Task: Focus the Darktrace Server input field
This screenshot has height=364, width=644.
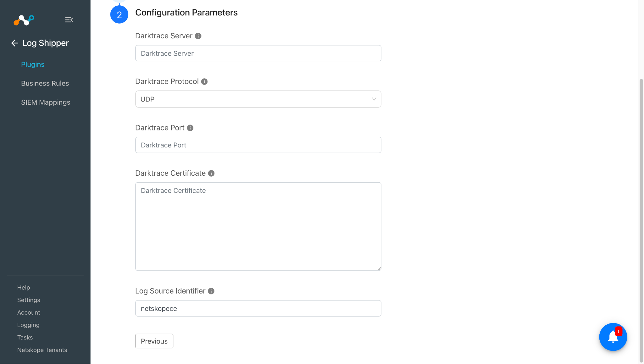Action: (258, 53)
